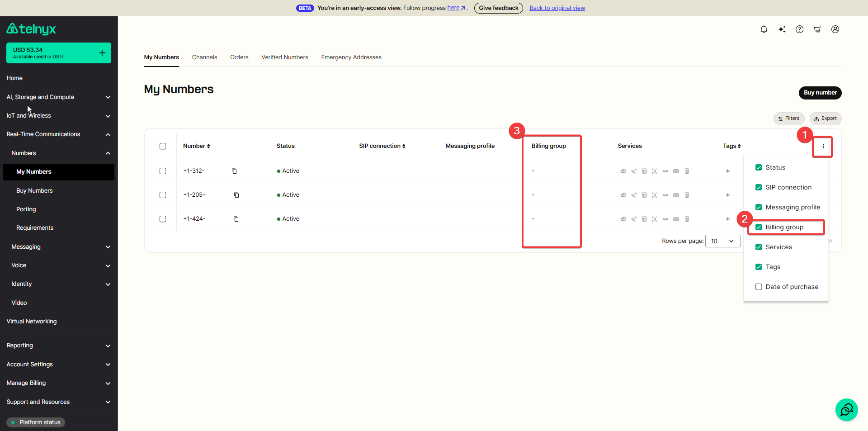This screenshot has width=868, height=431.
Task: Click the Buy number button
Action: point(820,93)
